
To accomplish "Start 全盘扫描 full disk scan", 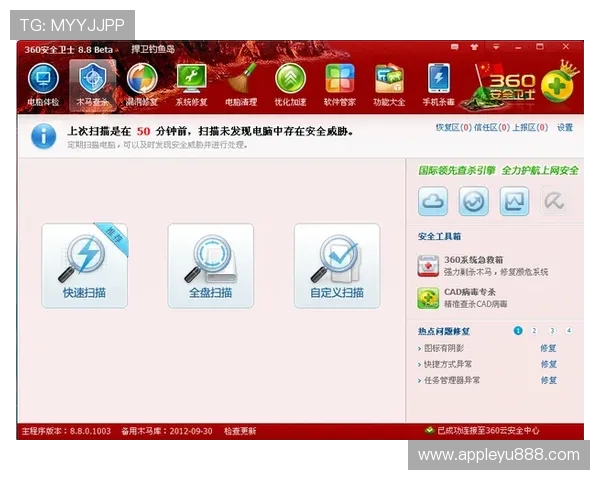I will 210,266.
